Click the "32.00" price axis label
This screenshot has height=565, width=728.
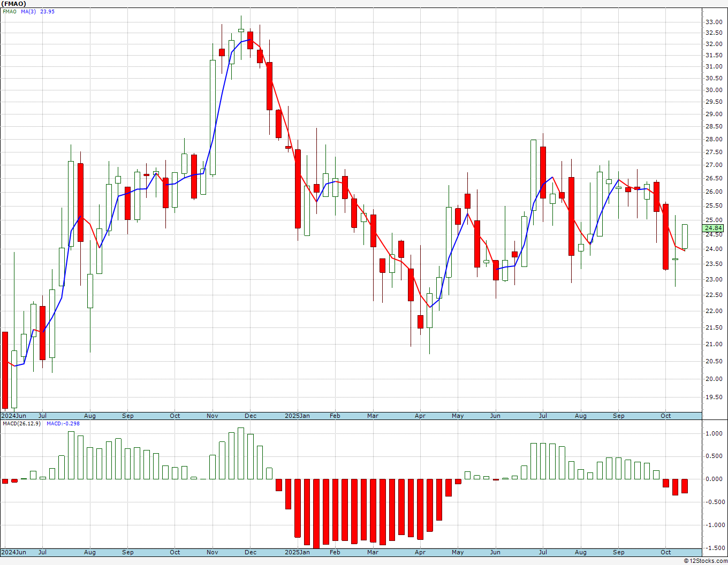pos(714,44)
